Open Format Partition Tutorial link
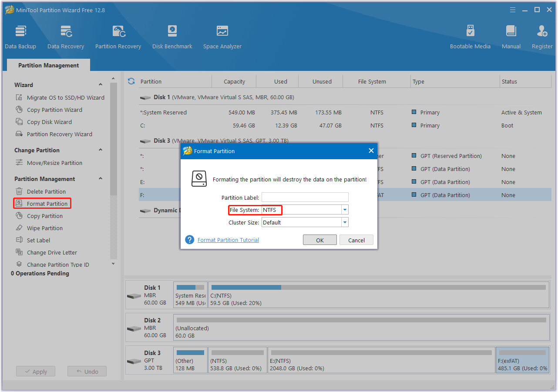Viewport: 558px width, 392px height. click(228, 240)
